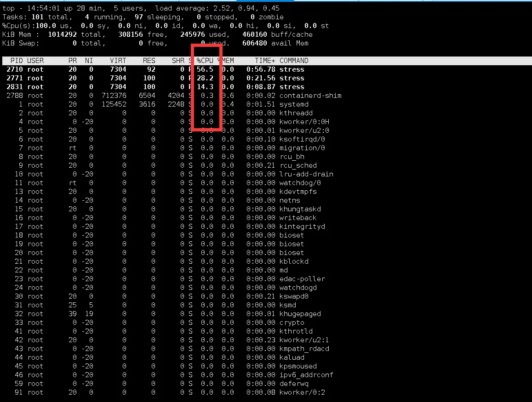532x402 pixels.
Task: Click the TIME+ column header
Action: (x=265, y=61)
